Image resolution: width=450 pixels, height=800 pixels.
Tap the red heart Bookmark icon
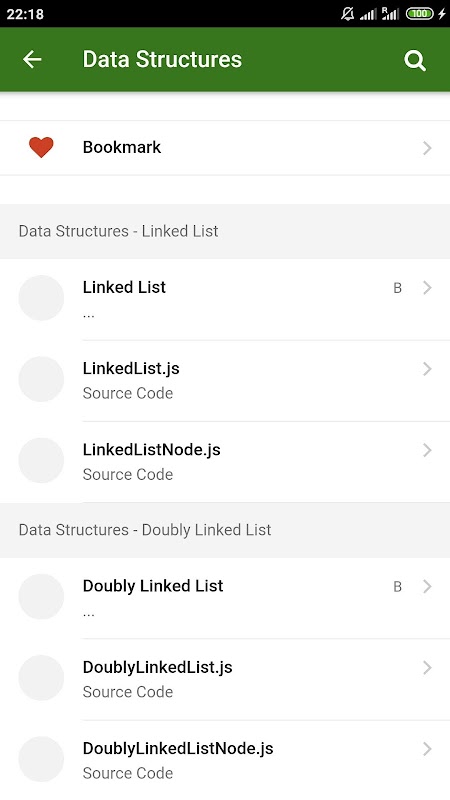pyautogui.click(x=41, y=147)
